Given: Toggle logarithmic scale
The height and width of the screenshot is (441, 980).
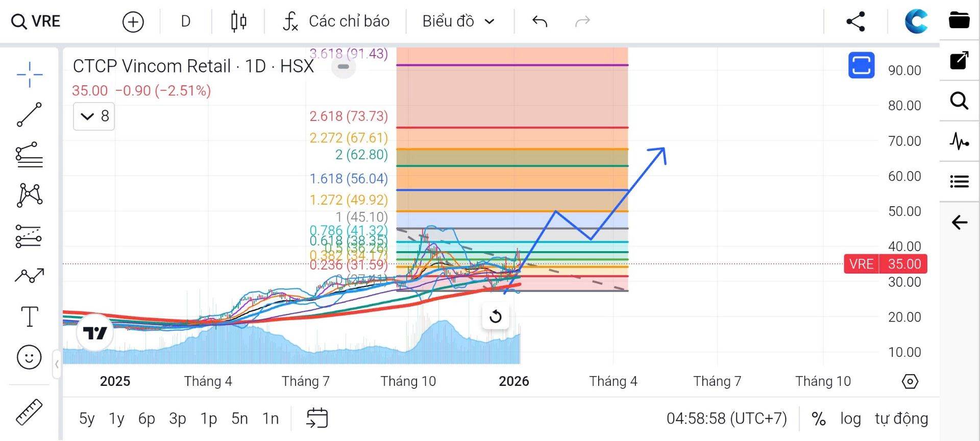Looking at the screenshot, I should (x=850, y=419).
